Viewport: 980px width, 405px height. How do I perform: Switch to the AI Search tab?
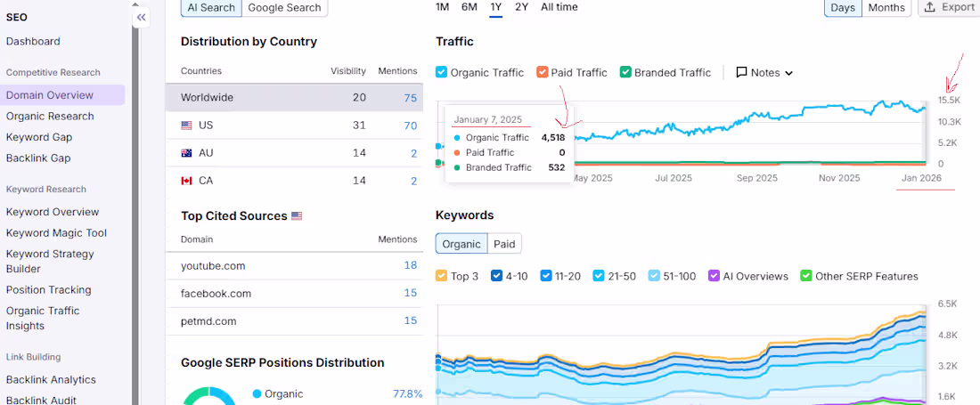[211, 7]
